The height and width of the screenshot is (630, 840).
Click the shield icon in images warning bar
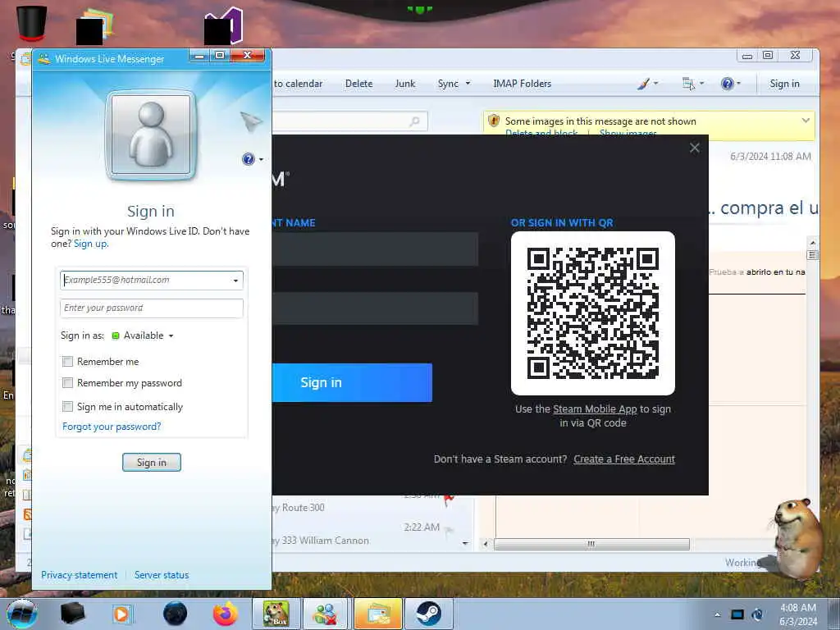point(493,121)
